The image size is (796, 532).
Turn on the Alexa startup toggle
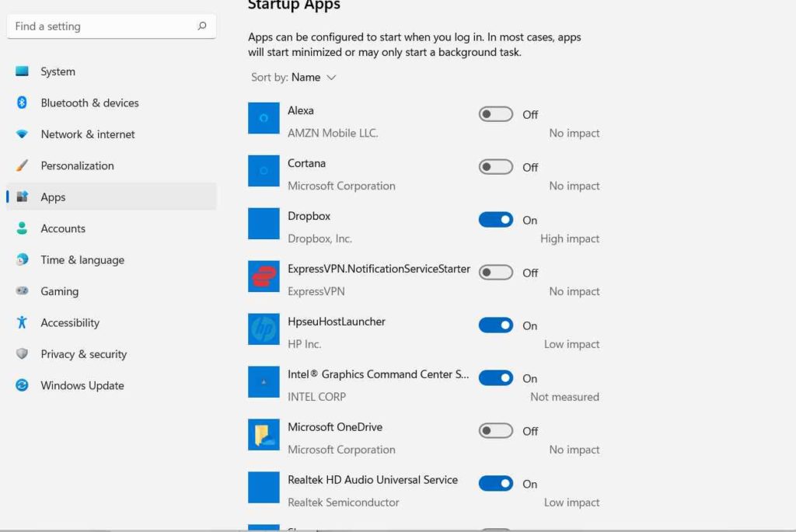click(x=495, y=114)
